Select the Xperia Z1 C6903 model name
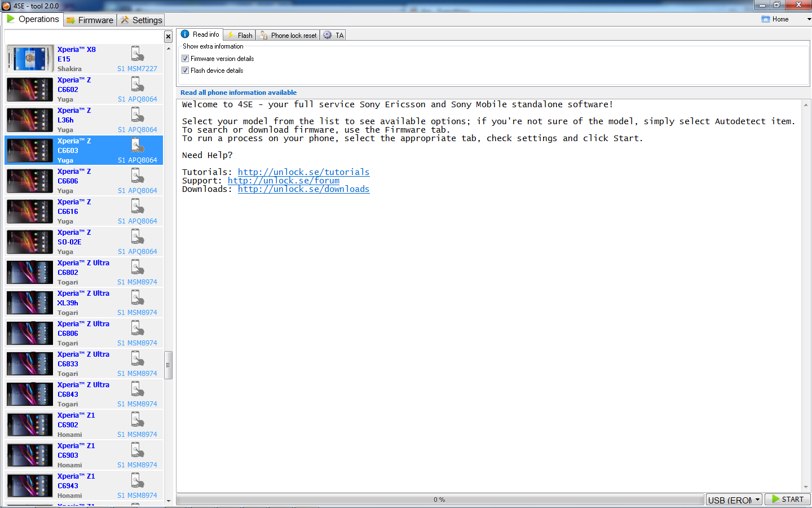The width and height of the screenshot is (812, 508). tap(68, 456)
